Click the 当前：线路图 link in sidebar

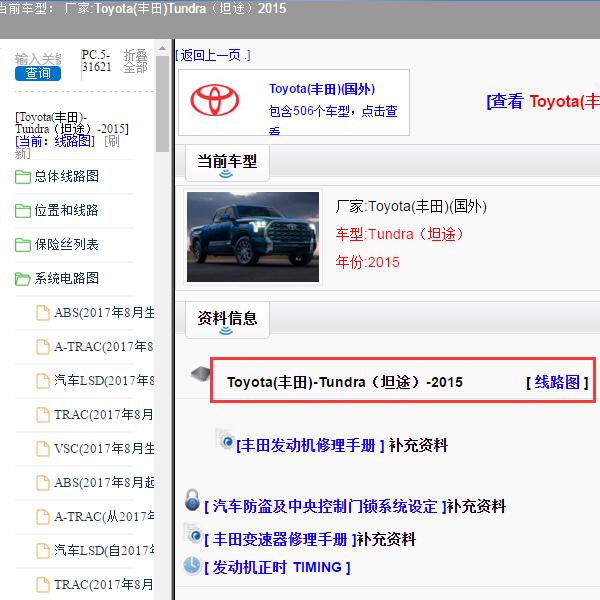55,141
